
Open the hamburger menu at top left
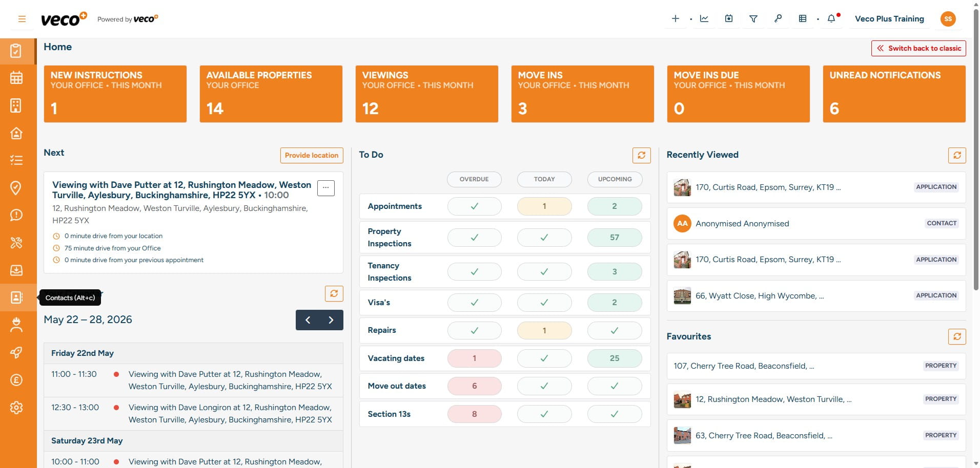point(22,19)
